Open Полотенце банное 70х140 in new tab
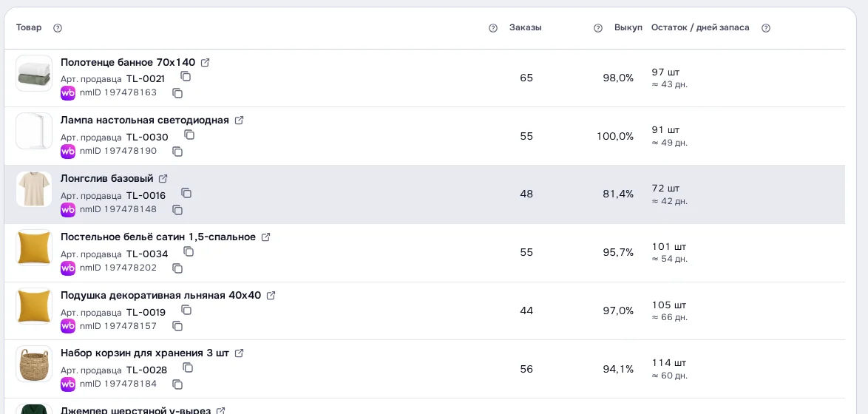Image resolution: width=868 pixels, height=414 pixels. click(205, 63)
